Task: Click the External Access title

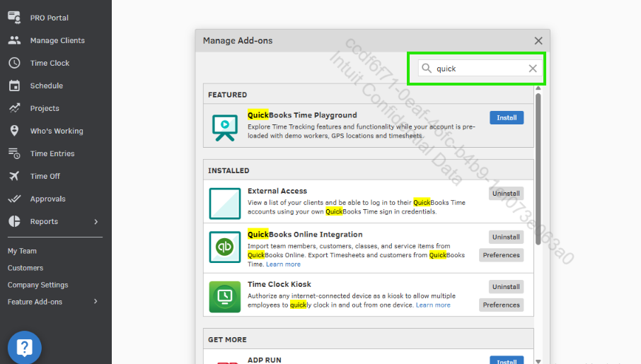Action: point(277,191)
